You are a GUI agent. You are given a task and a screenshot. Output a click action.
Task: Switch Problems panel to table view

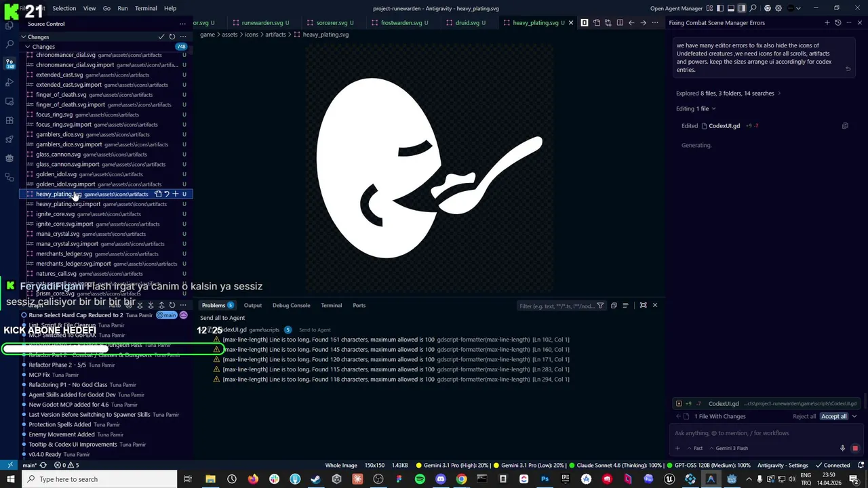coord(625,306)
